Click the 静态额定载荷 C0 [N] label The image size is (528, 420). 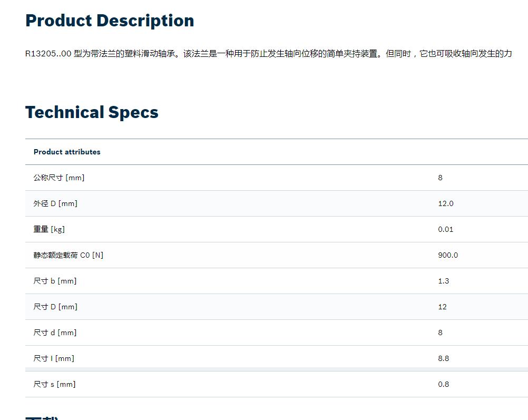coord(69,255)
